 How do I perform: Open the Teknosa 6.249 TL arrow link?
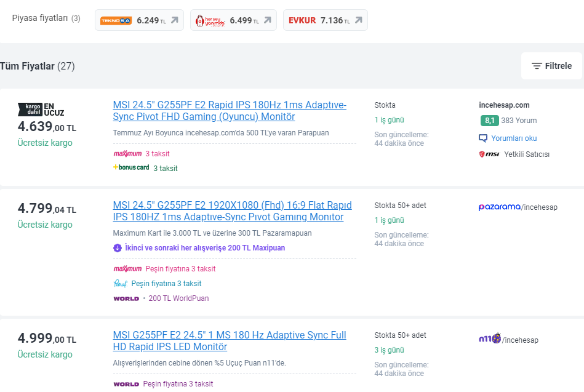175,20
